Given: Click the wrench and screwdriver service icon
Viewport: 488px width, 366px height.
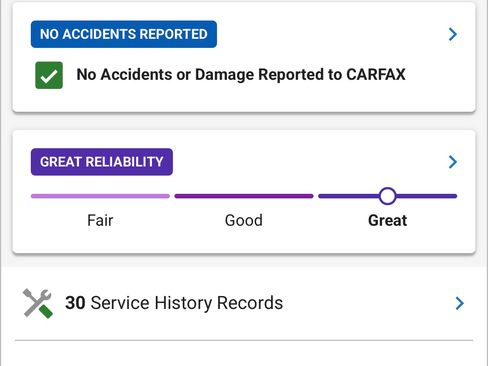Looking at the screenshot, I should [38, 303].
